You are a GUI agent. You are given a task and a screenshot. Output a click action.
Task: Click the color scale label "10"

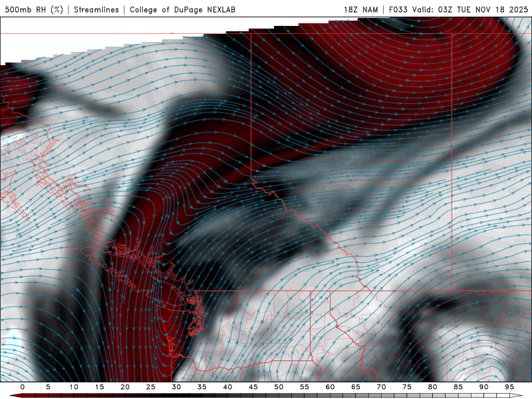click(x=74, y=387)
